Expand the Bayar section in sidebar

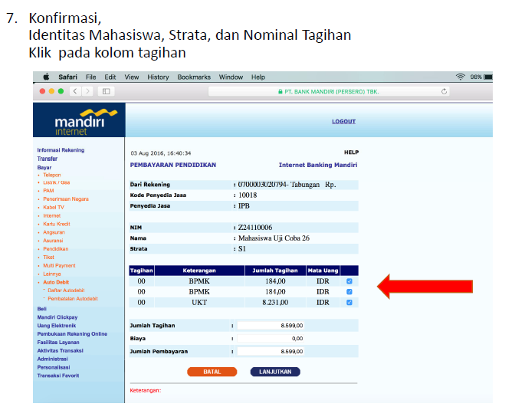[44, 167]
